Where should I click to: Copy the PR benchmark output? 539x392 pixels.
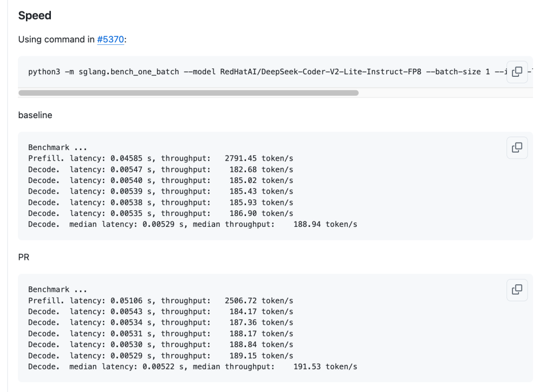pos(517,290)
